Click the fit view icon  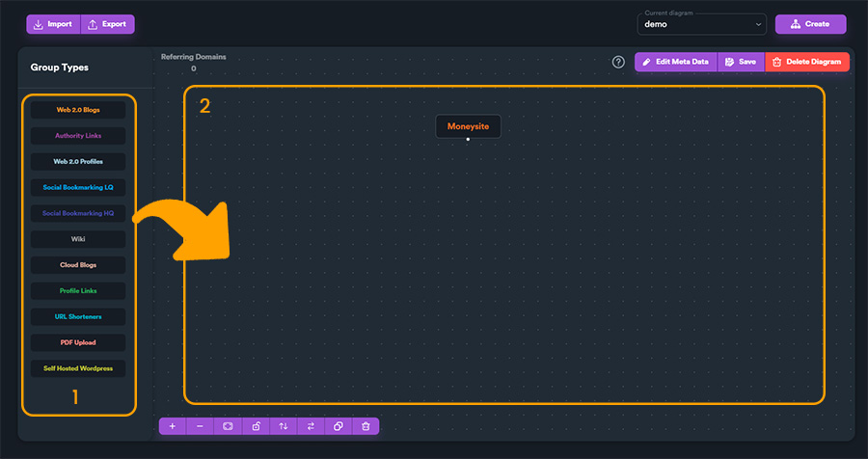[x=228, y=426]
